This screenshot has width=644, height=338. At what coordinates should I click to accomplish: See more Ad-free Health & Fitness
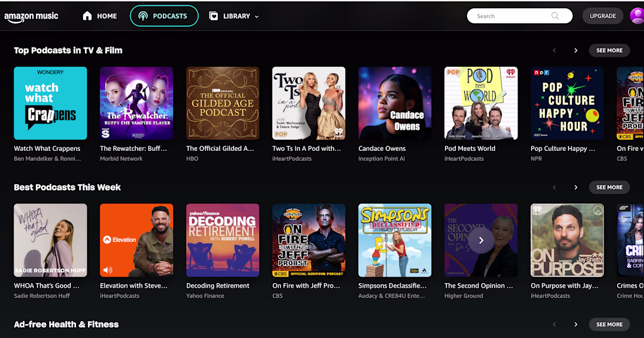pos(609,325)
